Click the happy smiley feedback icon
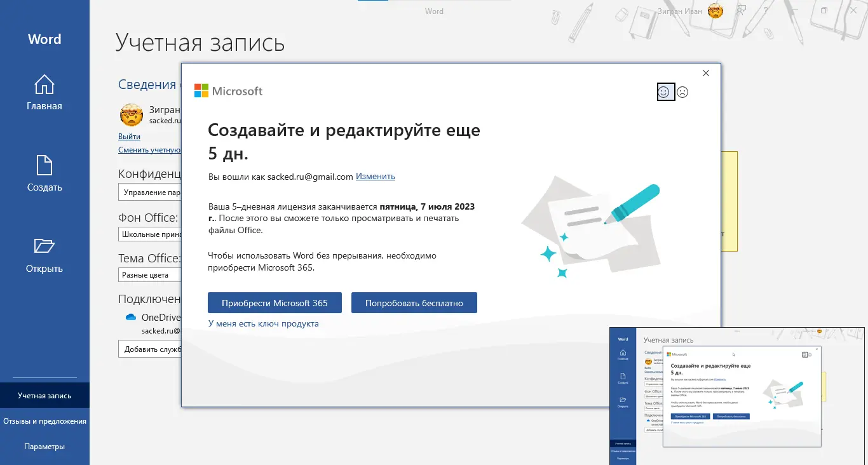This screenshot has height=465, width=868. point(665,92)
